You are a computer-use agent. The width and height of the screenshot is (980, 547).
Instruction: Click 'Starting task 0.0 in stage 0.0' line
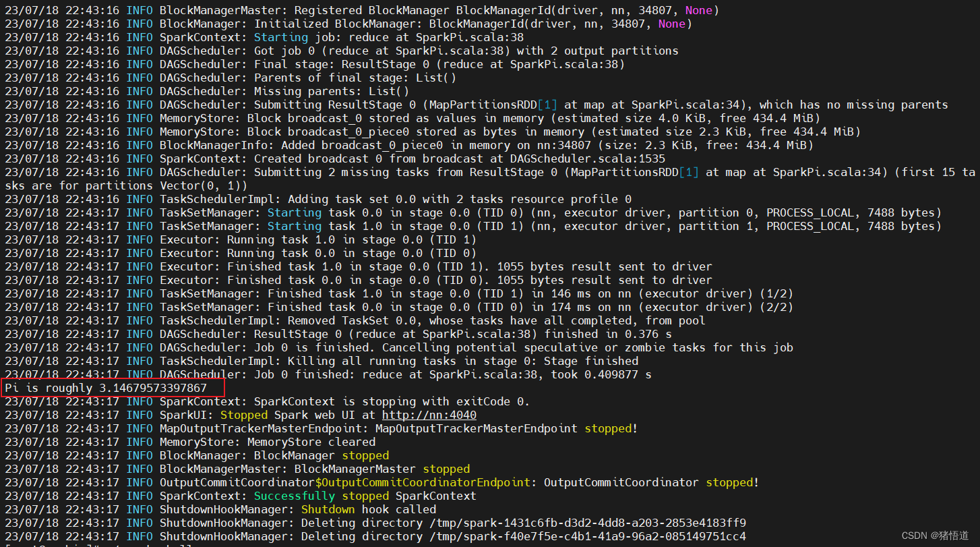473,212
